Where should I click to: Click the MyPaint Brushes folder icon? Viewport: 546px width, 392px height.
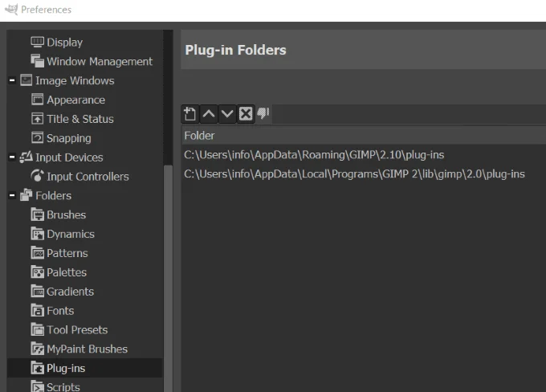(37, 349)
